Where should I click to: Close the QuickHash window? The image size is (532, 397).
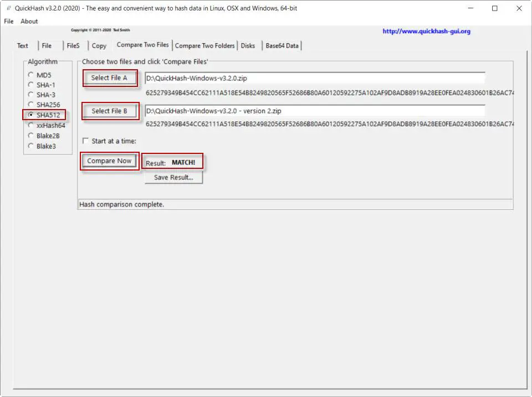click(x=519, y=8)
